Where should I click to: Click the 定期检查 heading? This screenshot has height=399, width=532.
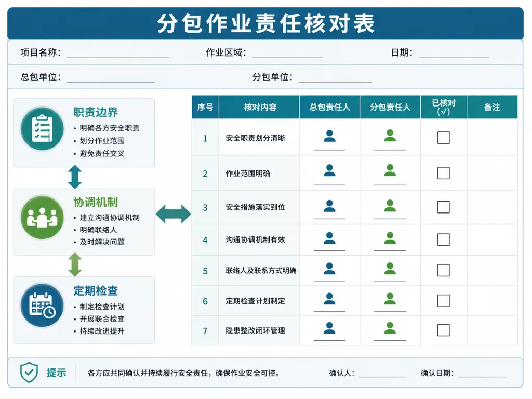96,291
